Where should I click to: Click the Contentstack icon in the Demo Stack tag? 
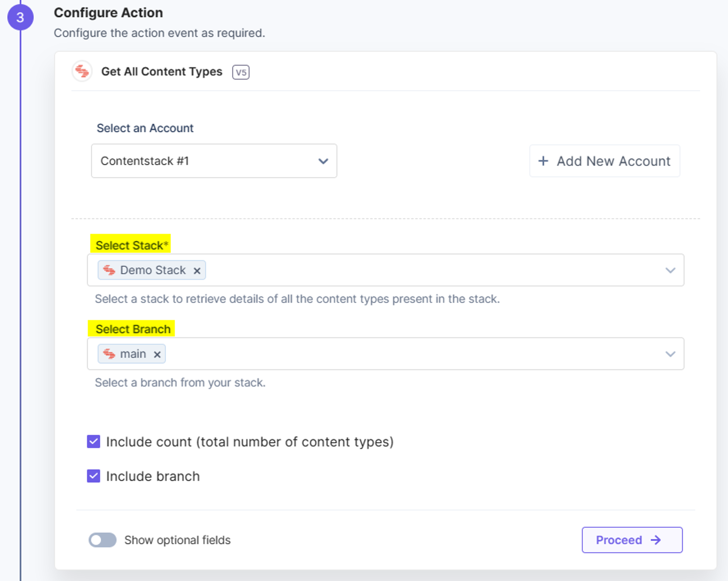pos(109,270)
